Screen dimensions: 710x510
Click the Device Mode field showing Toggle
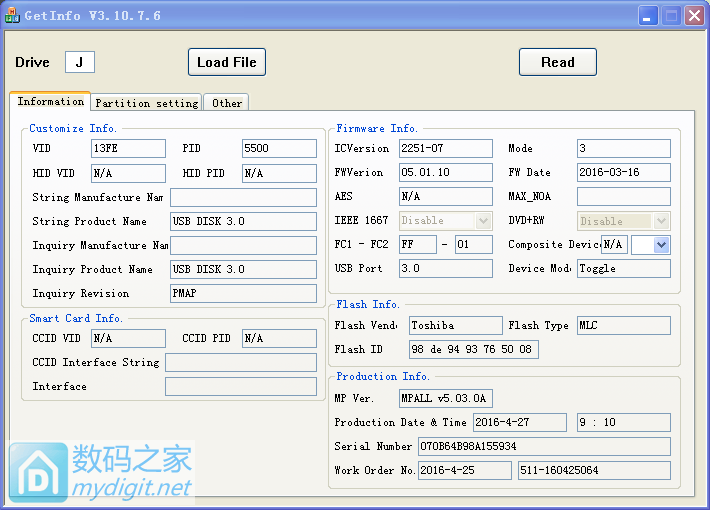pyautogui.click(x=624, y=269)
